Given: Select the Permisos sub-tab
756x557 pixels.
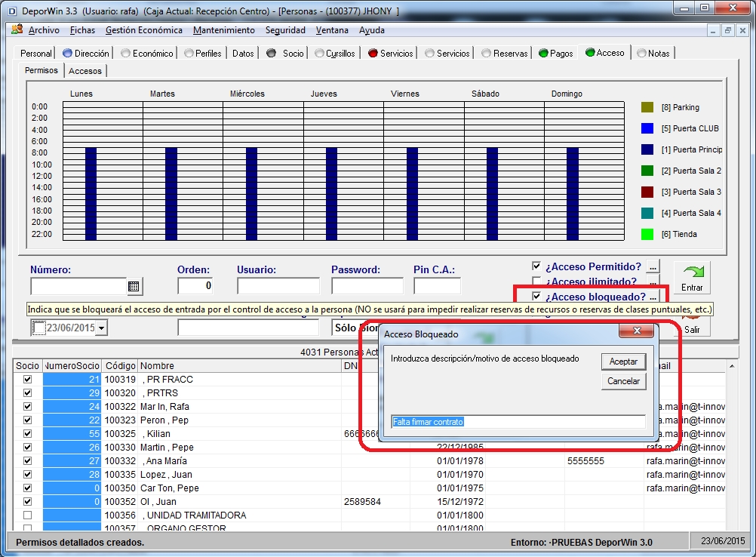Looking at the screenshot, I should click(41, 70).
